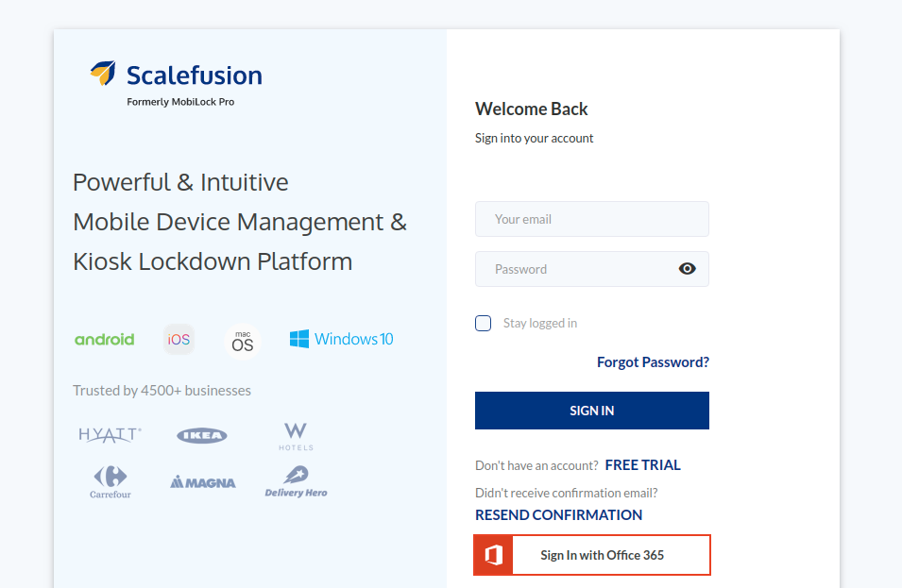The image size is (902, 588).
Task: Sign in with Office 365
Action: [x=592, y=555]
